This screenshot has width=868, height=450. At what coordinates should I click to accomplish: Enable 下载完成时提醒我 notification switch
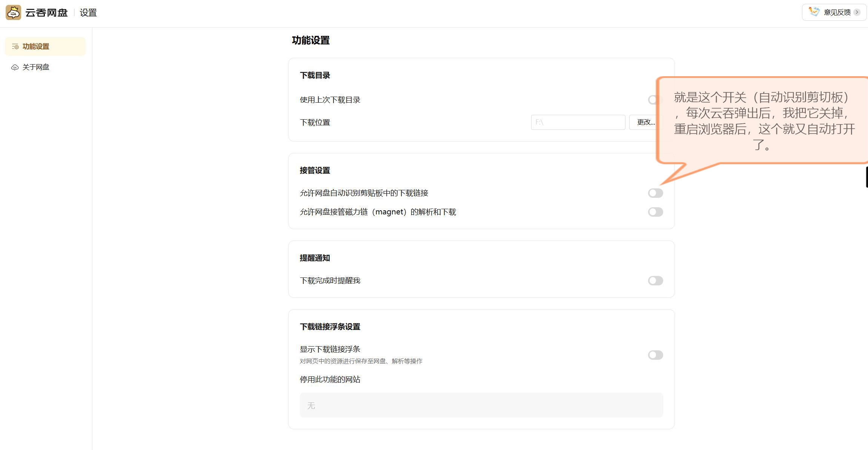tap(655, 280)
